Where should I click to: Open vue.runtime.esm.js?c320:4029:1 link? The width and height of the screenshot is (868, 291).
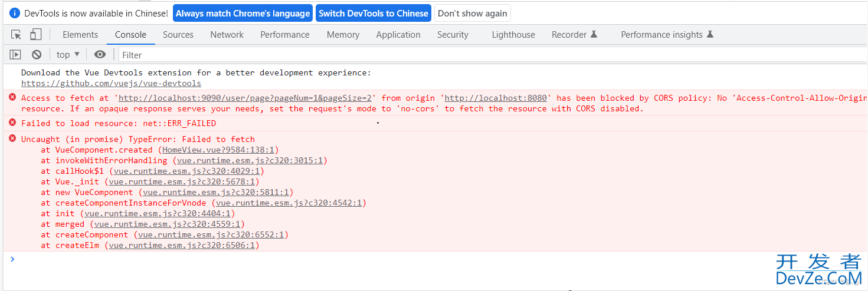tap(186, 171)
